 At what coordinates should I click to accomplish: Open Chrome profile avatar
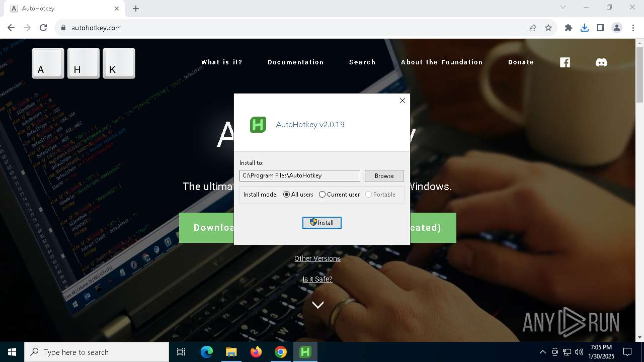coord(617,28)
